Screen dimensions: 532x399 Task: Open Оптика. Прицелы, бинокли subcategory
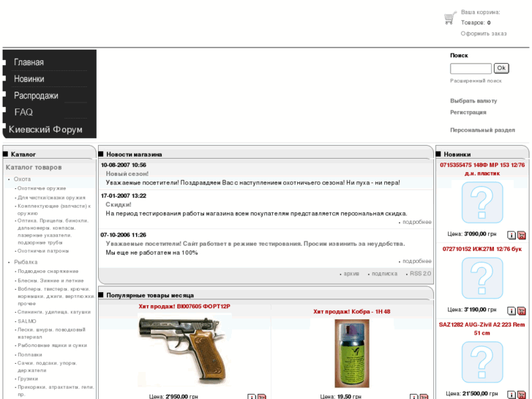point(53,231)
